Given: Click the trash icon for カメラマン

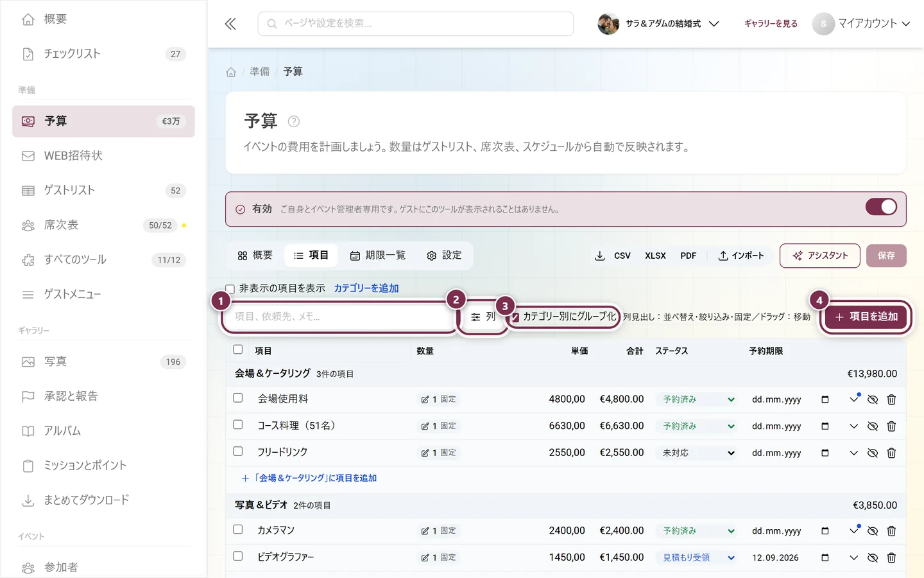Looking at the screenshot, I should click(x=891, y=531).
